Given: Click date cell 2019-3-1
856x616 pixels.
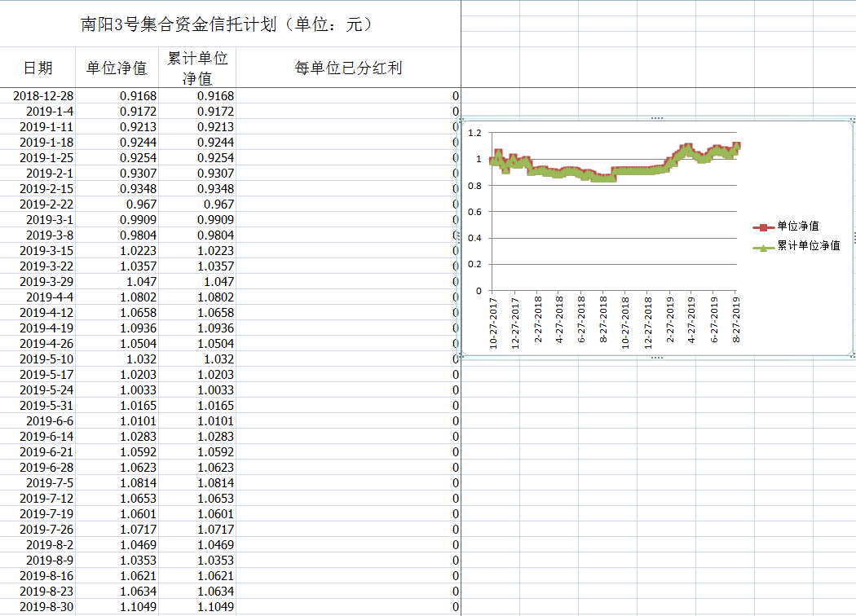Looking at the screenshot, I should [38, 220].
